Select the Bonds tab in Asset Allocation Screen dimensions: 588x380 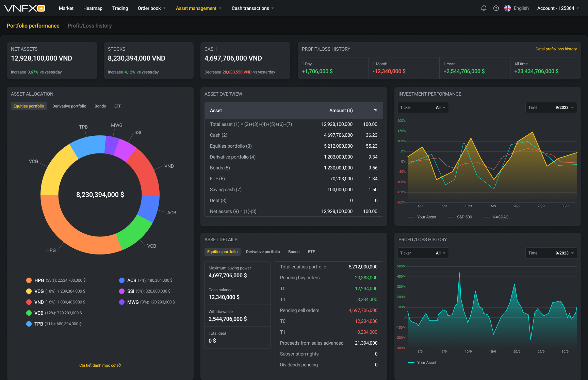[100, 106]
